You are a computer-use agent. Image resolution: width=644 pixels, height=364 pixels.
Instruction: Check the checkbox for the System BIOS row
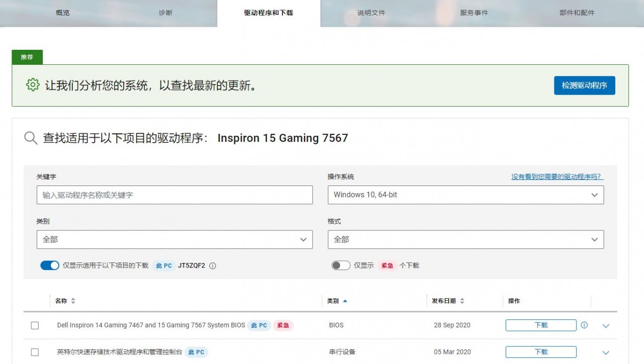click(x=35, y=325)
